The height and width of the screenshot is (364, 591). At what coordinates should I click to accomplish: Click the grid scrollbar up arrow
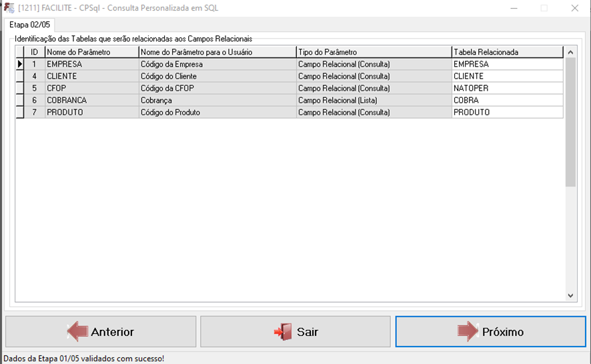pyautogui.click(x=570, y=51)
